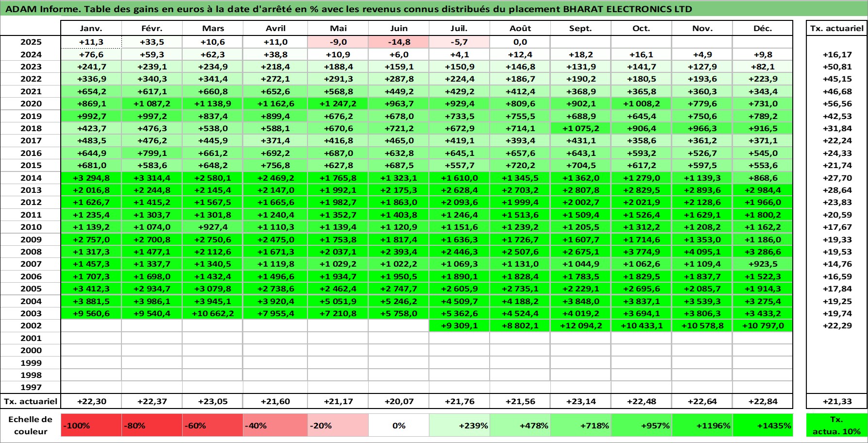The width and height of the screenshot is (868, 443).
Task: Click the -80% color scale swatch
Action: pyautogui.click(x=152, y=426)
